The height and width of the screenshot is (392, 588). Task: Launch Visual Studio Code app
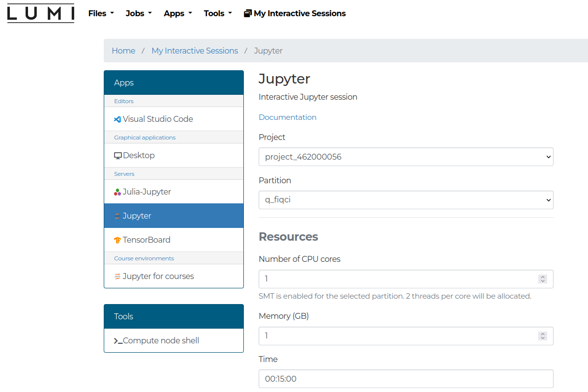174,119
